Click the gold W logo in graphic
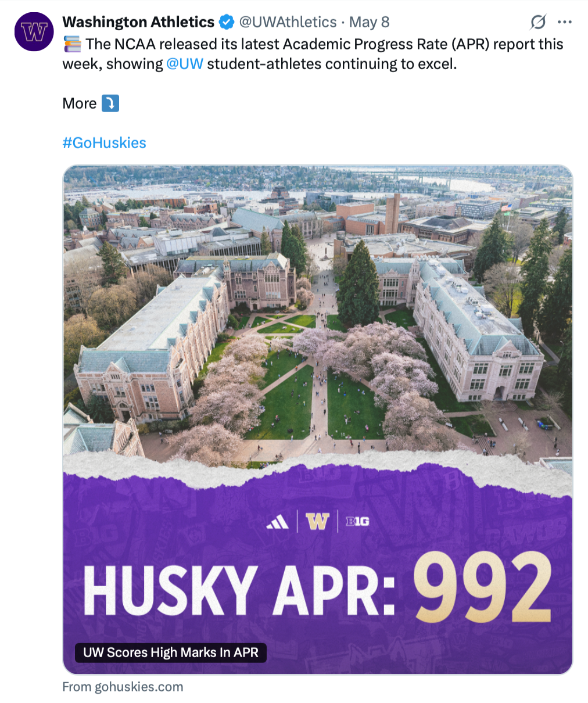The width and height of the screenshot is (588, 703). [317, 521]
